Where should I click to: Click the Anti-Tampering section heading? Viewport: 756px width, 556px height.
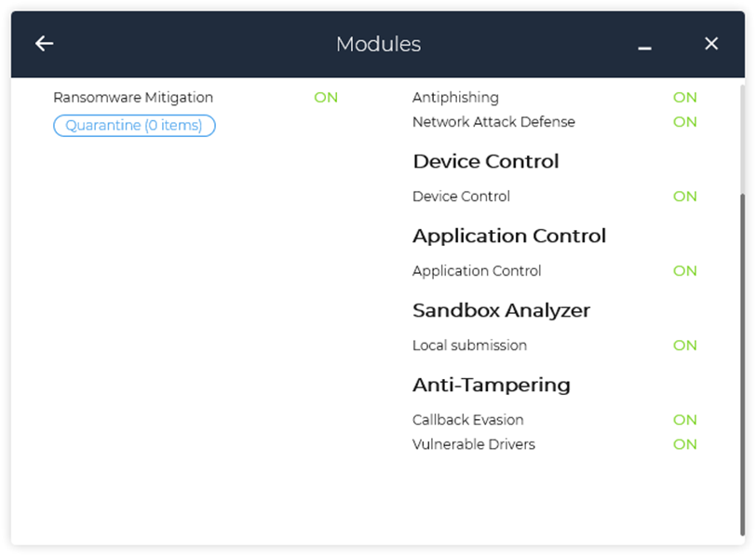tap(492, 385)
